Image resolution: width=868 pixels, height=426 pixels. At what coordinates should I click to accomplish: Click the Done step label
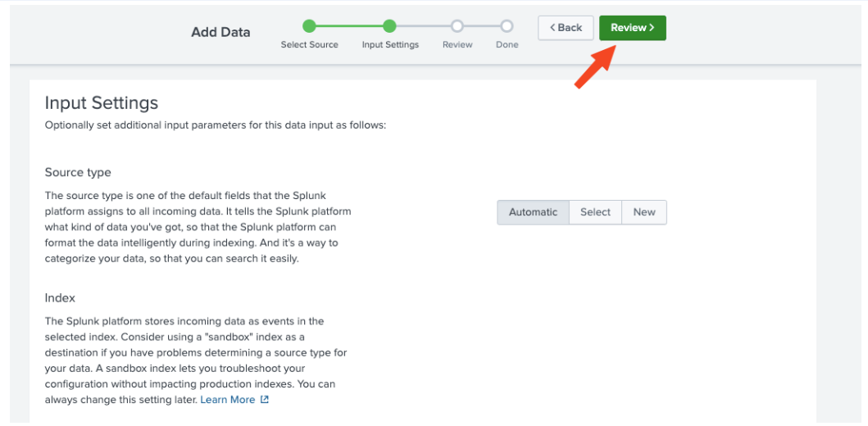[507, 45]
